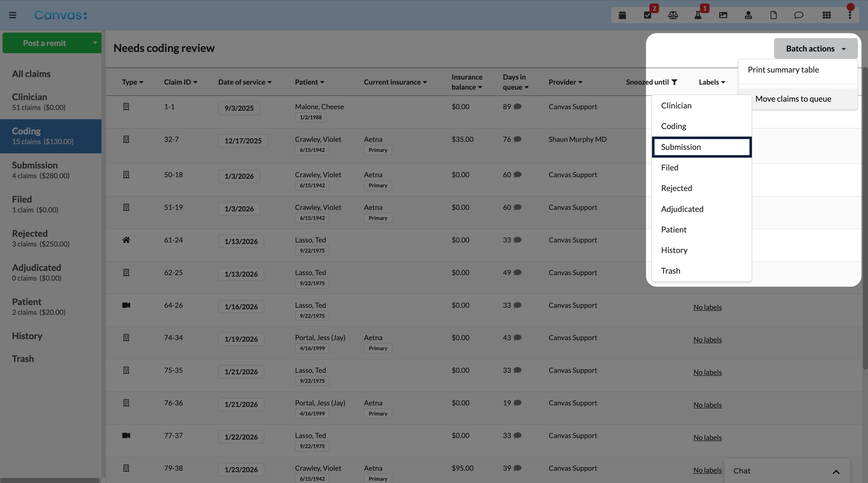Click the message bubble icon in header
Screen dimensions: 868x483
pos(799,15)
